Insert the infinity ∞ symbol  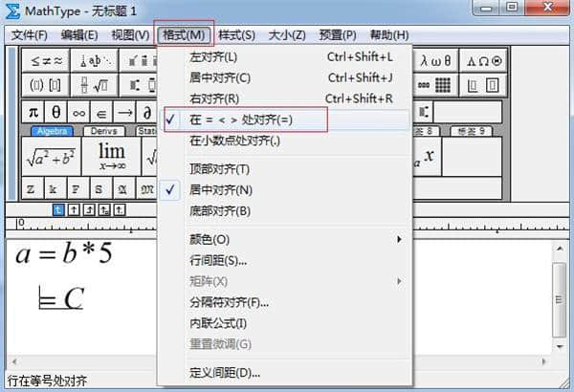coord(78,112)
